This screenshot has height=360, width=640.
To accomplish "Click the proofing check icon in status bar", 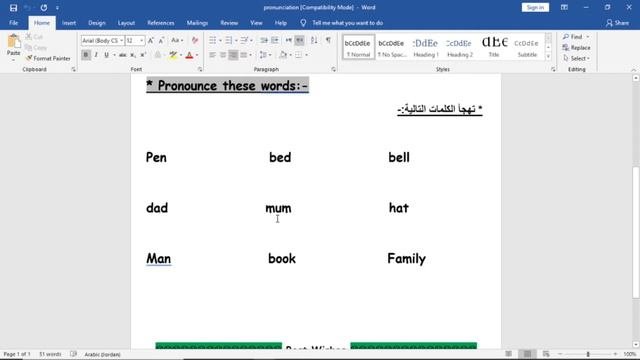I will 73,354.
